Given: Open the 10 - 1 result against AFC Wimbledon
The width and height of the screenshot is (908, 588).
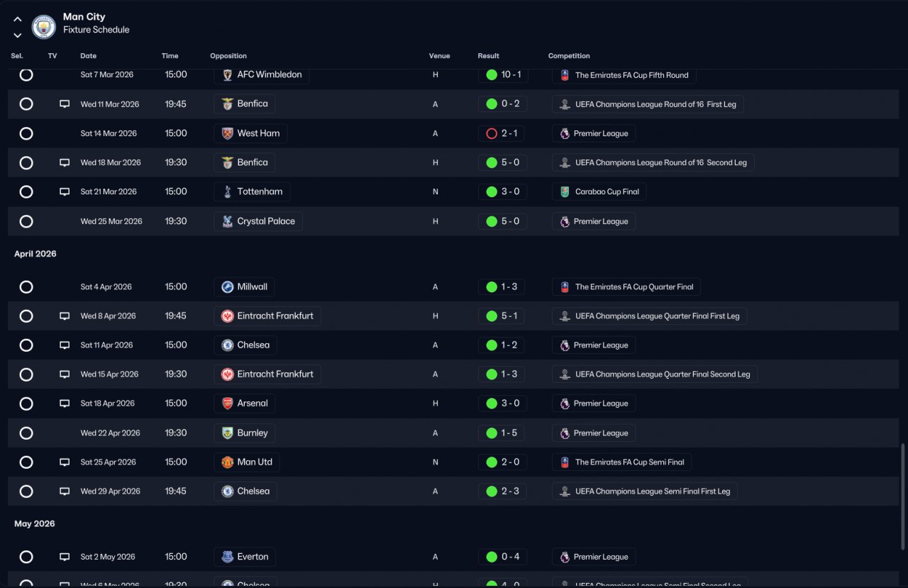Looking at the screenshot, I should click(504, 74).
